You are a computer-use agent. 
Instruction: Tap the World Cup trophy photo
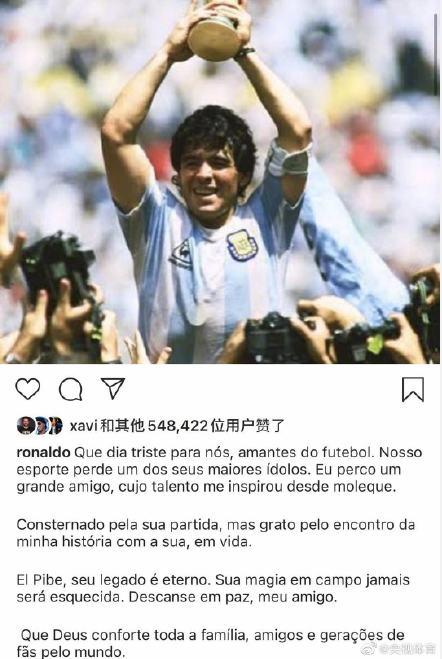point(221,182)
